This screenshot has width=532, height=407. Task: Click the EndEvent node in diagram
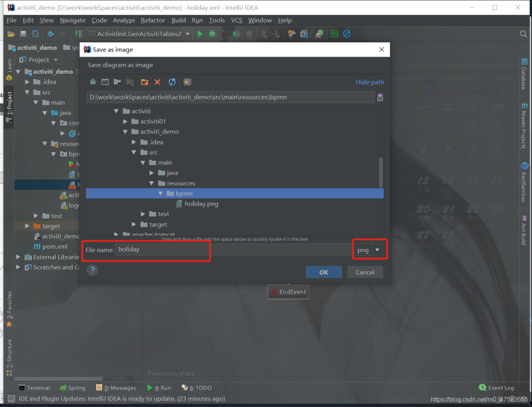(288, 292)
